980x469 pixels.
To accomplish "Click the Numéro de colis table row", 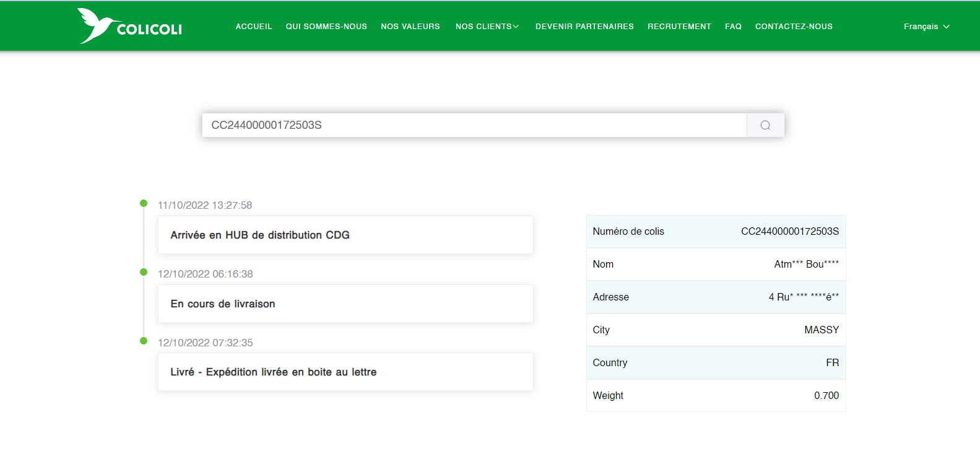I will tap(716, 232).
